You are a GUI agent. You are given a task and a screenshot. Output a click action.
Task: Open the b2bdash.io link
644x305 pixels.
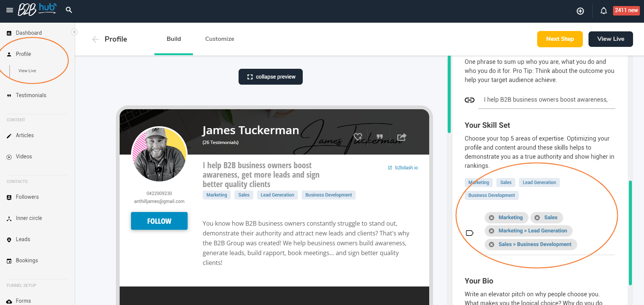(403, 168)
